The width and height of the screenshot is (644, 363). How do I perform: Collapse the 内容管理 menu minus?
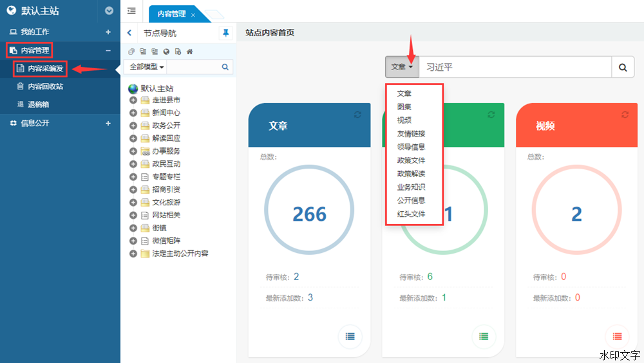108,50
